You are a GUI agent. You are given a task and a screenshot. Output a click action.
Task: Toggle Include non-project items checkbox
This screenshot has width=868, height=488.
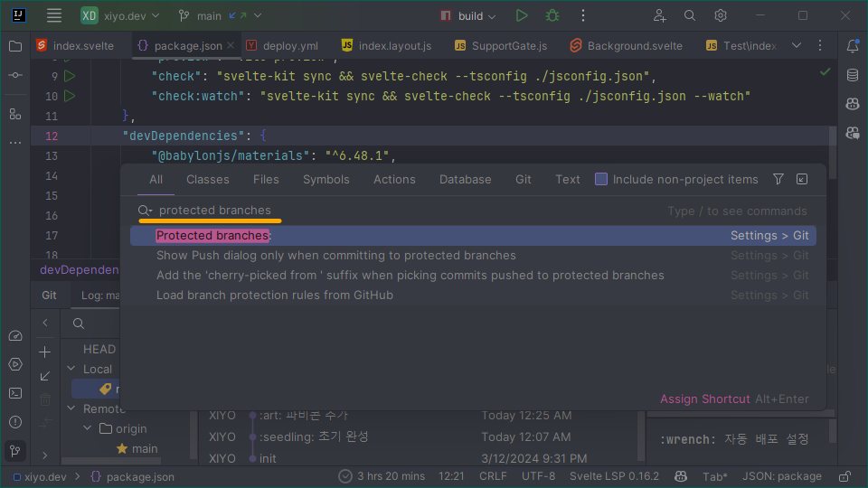tap(601, 179)
